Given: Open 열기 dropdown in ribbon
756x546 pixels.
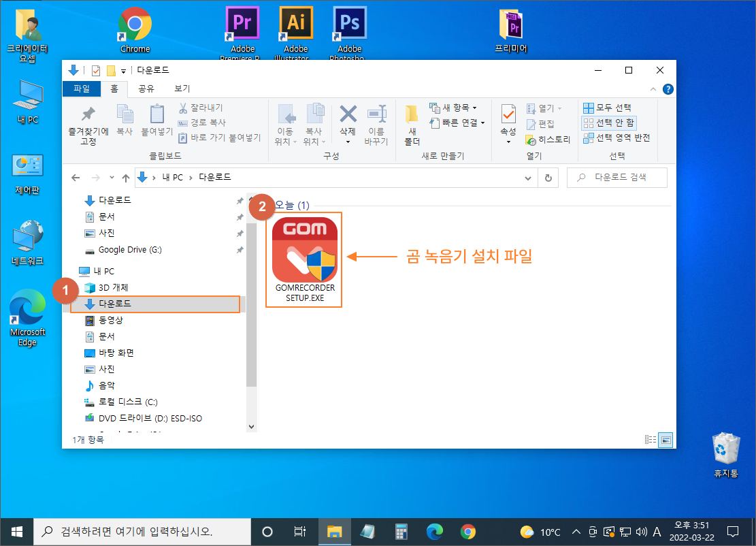Looking at the screenshot, I should [x=544, y=108].
